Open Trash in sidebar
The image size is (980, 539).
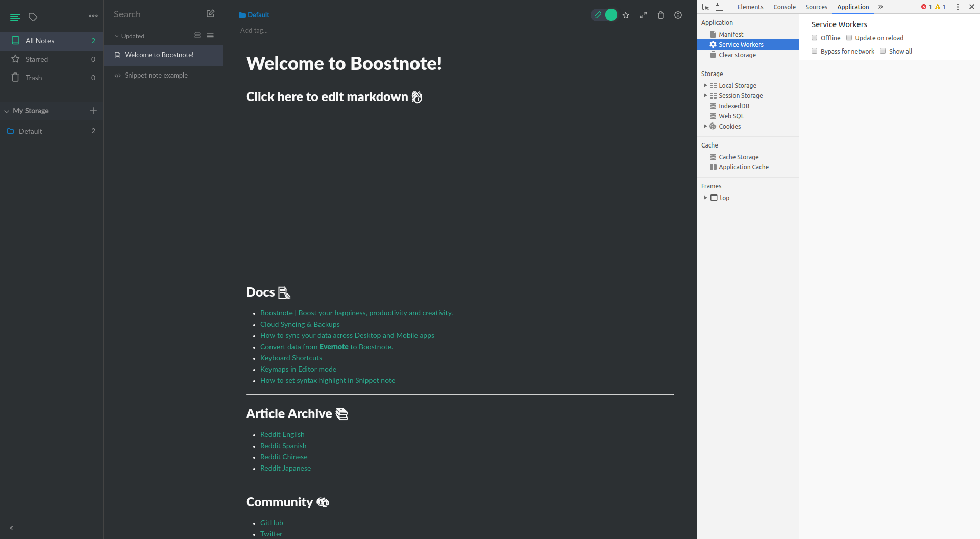coord(52,78)
